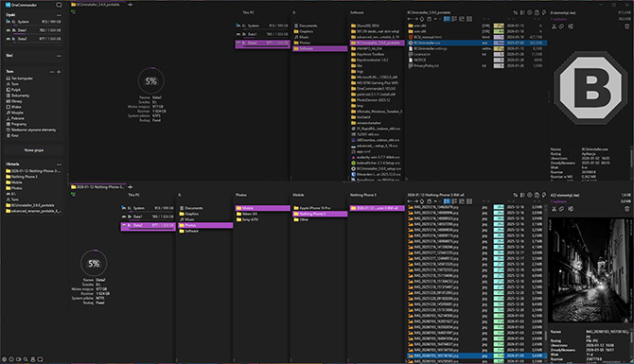
Task: Select the highlighted last IMG row in bottom list
Action: coord(477,355)
